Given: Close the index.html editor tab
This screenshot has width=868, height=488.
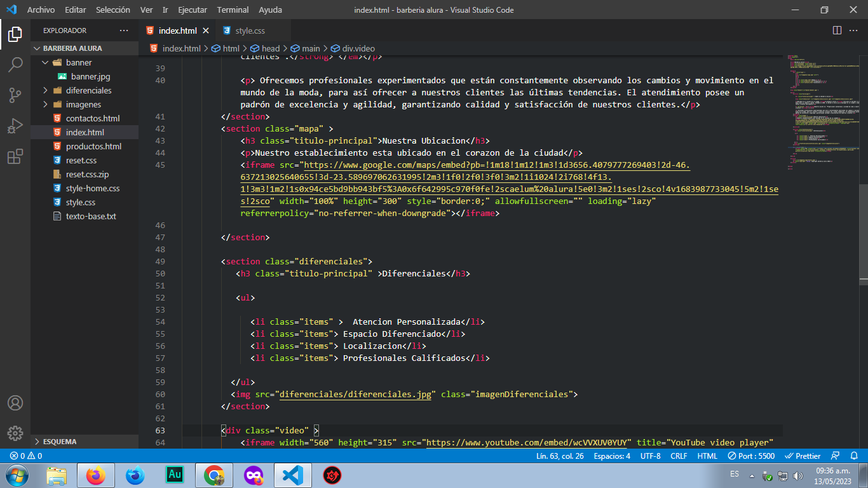Looking at the screenshot, I should pyautogui.click(x=206, y=30).
